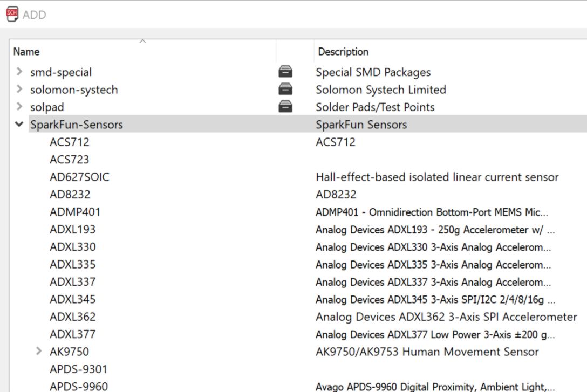Image resolution: width=587 pixels, height=392 pixels.
Task: Expand the smd-special library
Action: (19, 72)
